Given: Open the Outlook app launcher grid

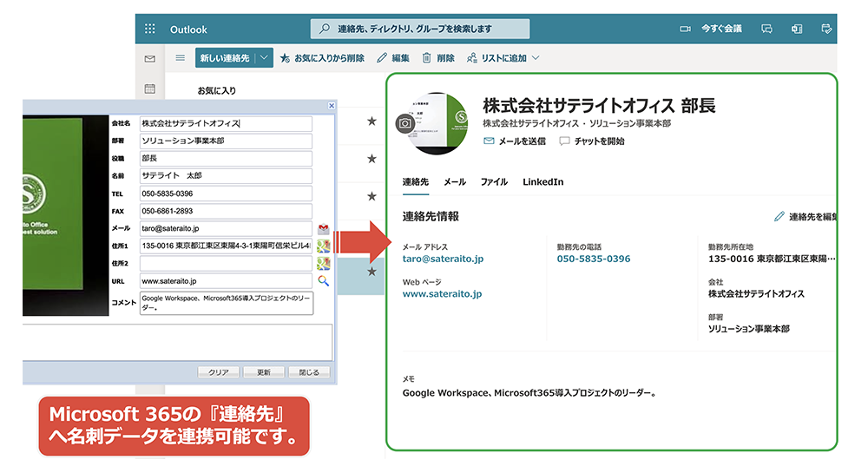Looking at the screenshot, I should tap(150, 29).
